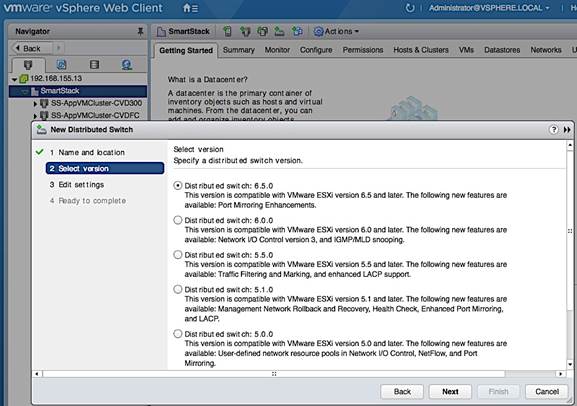
Task: Click the vSphere Web Client logo
Action: coord(83,8)
